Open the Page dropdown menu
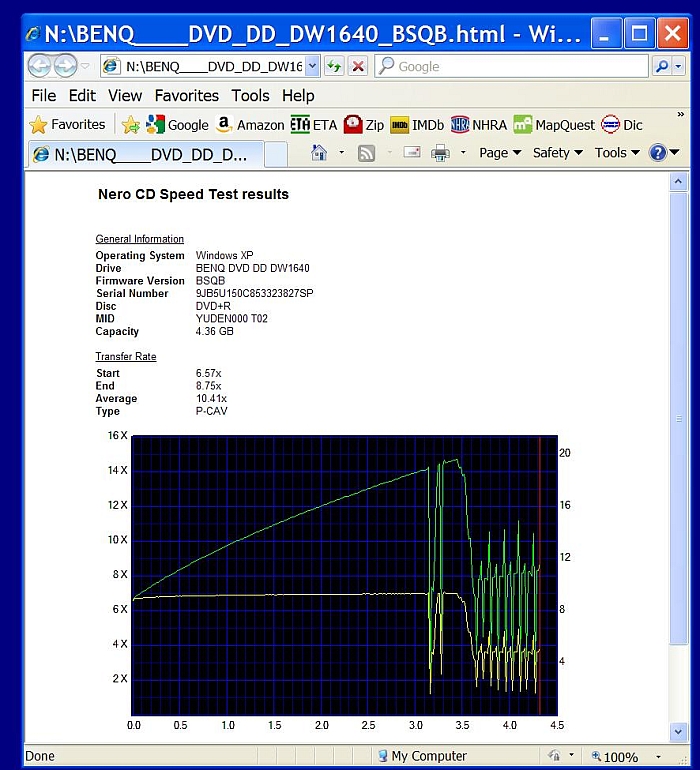Viewport: 700px width, 770px height. (x=500, y=153)
